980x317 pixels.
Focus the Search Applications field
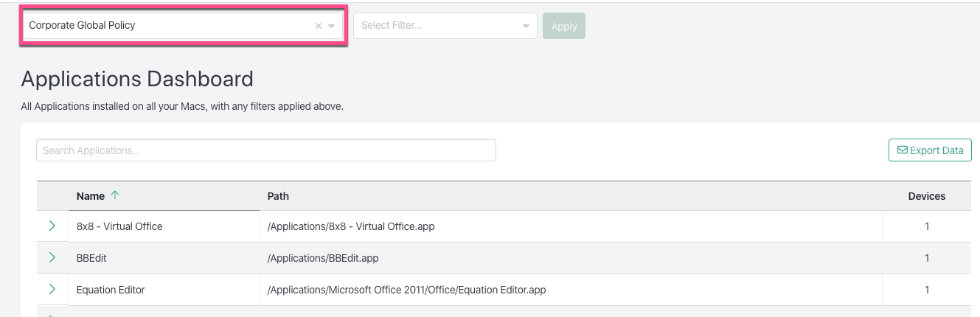click(265, 150)
